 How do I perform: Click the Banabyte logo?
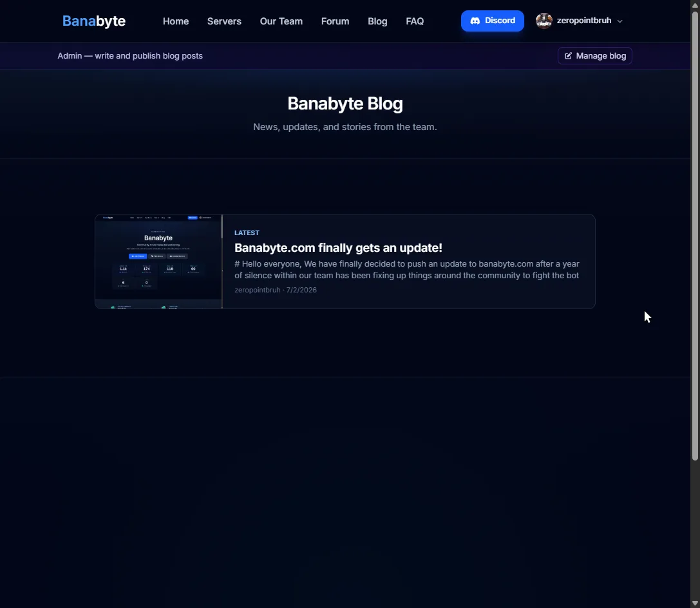coord(94,21)
